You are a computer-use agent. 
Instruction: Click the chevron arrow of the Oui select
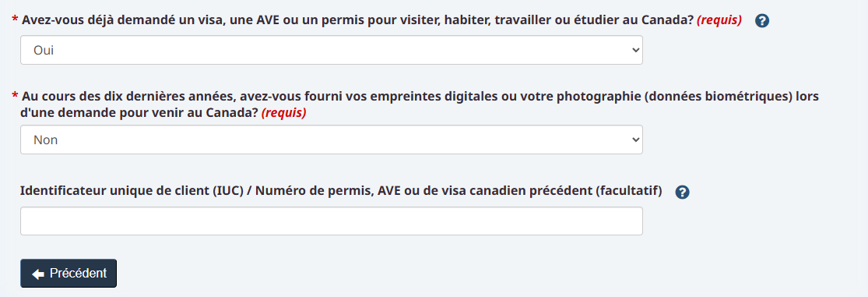tap(635, 50)
